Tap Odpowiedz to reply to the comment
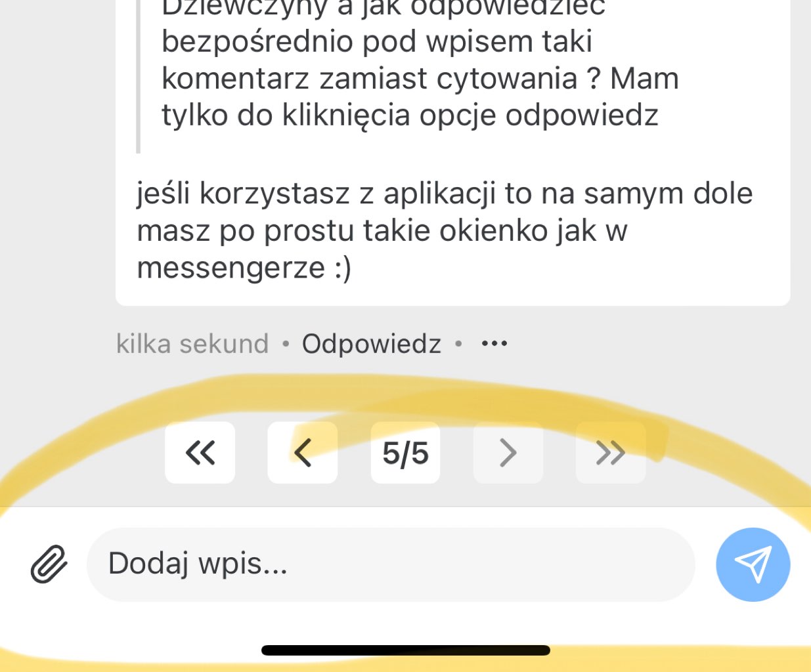Viewport: 811px width, 672px height. click(x=372, y=343)
